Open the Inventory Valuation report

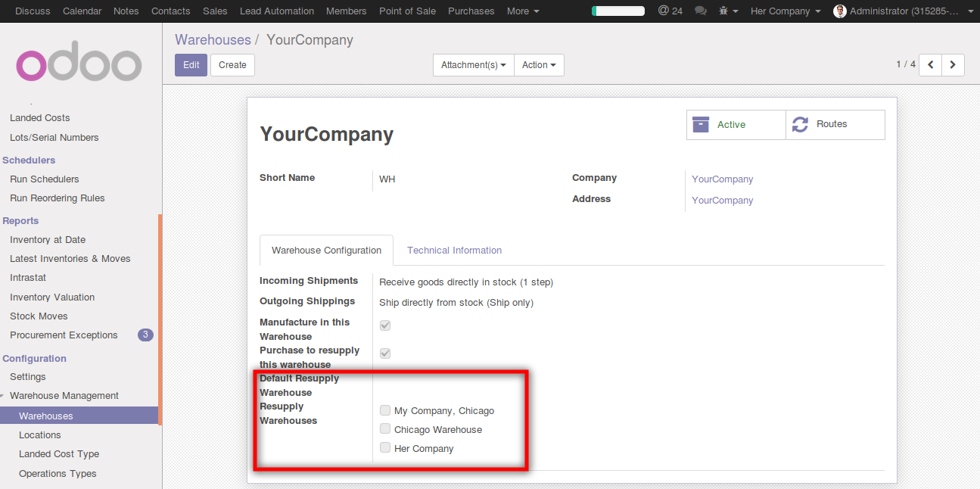[x=52, y=297]
